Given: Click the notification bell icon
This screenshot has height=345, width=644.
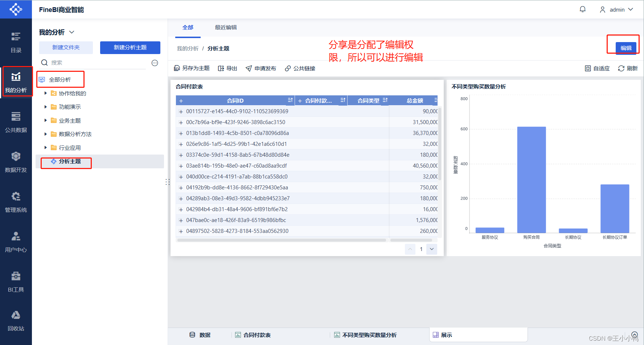Looking at the screenshot, I should click(x=583, y=9).
